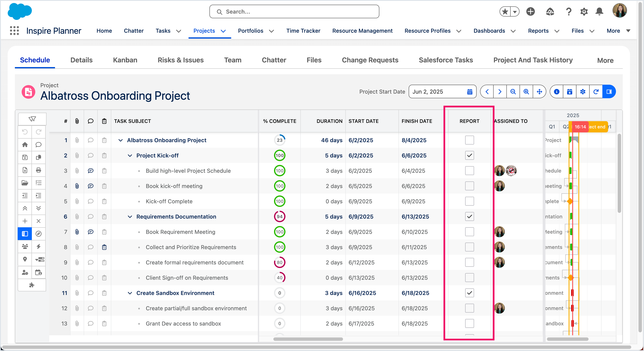The width and height of the screenshot is (644, 351).
Task: Click the copy/duplicate icon in side toolbar
Action: point(38,157)
